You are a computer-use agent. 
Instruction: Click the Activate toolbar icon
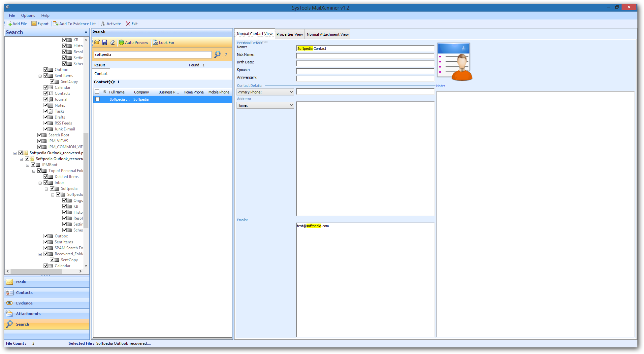(x=103, y=24)
